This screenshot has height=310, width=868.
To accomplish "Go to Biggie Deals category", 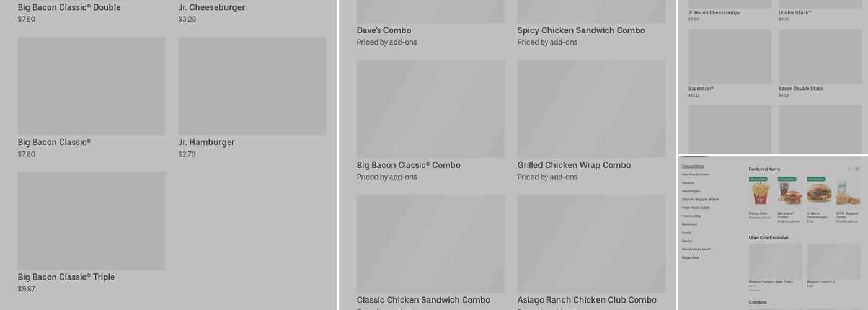I will coord(691,257).
